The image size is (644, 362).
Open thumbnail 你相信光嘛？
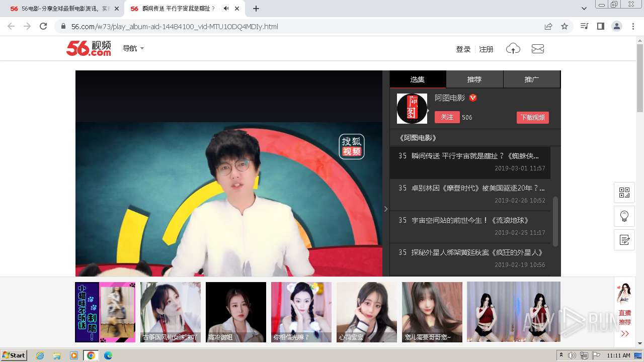point(301,312)
